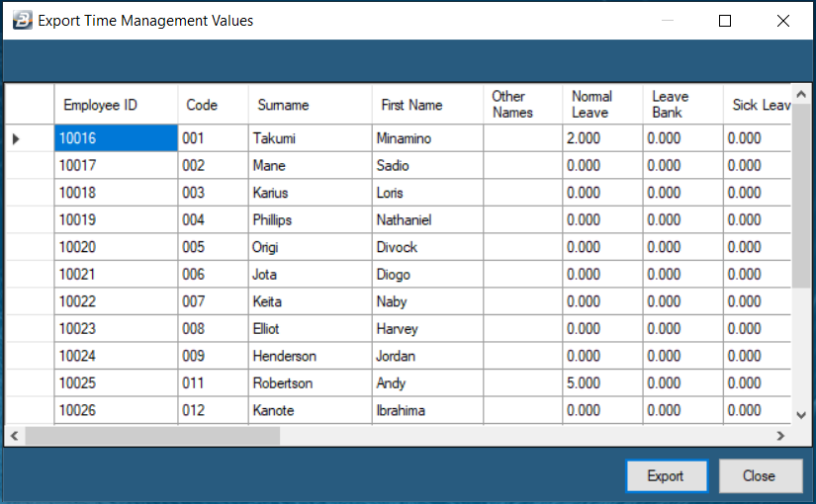Close the window with the X icon
The width and height of the screenshot is (816, 504).
[x=782, y=21]
